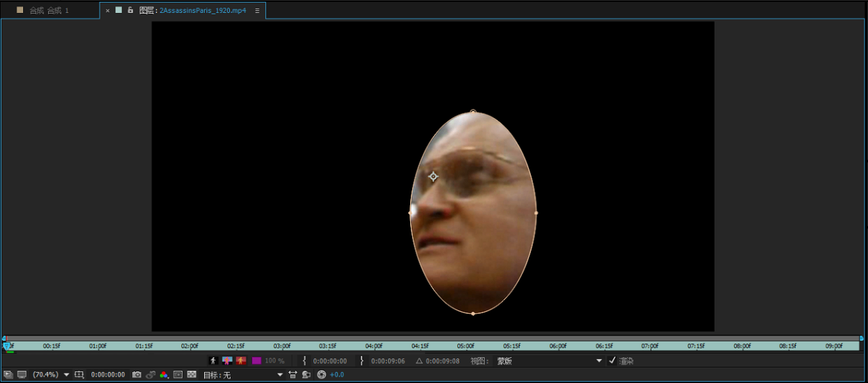Click the +0.0 exposure value
Screen dimensions: 868x383
pos(337,375)
